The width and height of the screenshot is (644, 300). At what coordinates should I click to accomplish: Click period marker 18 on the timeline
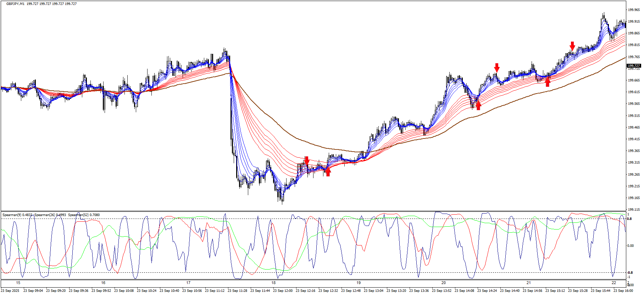[273, 283]
